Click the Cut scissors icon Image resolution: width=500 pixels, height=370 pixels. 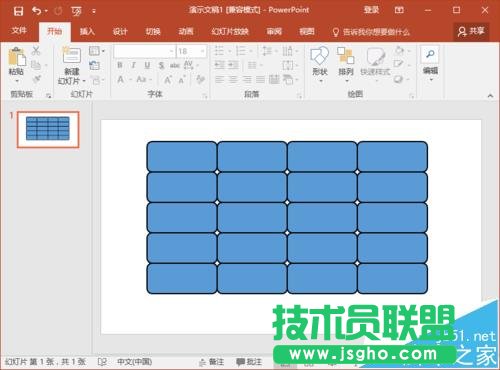coord(36,51)
